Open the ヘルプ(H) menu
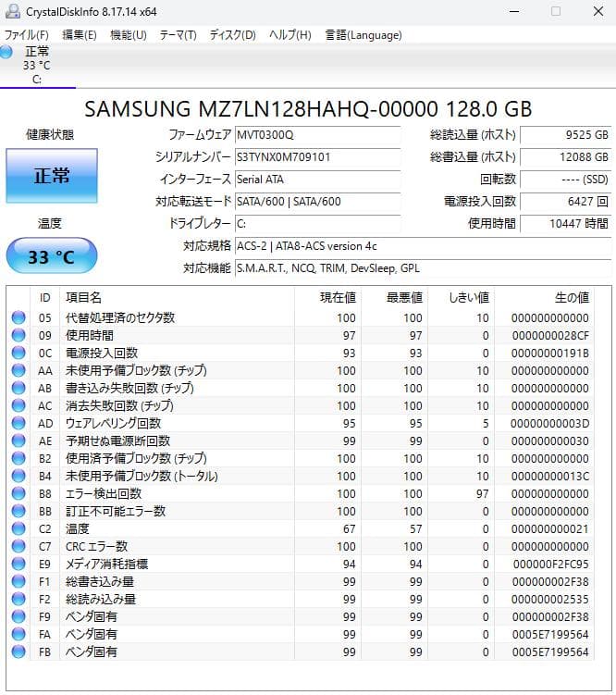 (x=290, y=35)
